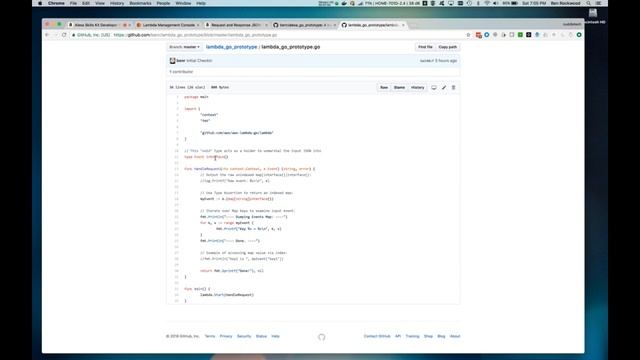View the Raw file

point(384,87)
